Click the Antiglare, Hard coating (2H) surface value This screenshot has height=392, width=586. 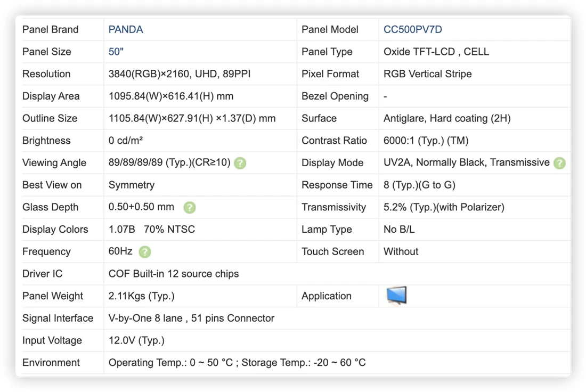pos(447,118)
